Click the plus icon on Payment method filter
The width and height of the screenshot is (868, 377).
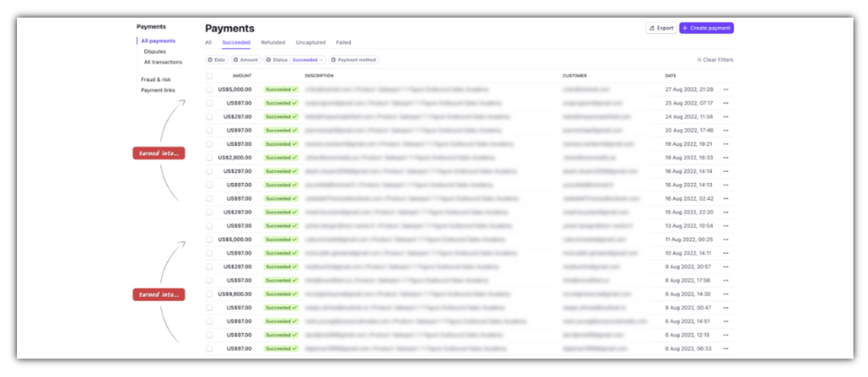[333, 60]
